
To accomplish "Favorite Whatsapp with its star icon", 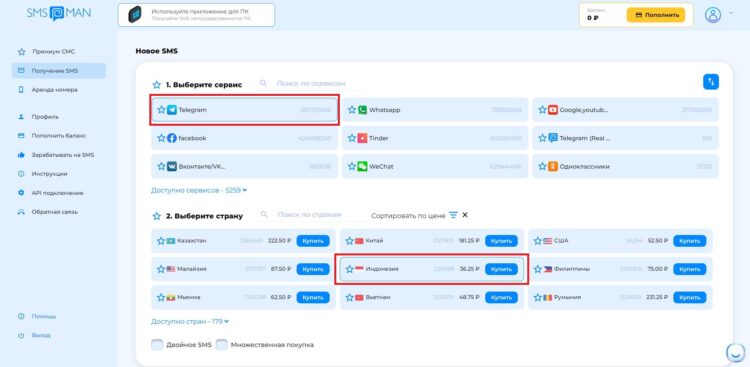I will tap(352, 110).
